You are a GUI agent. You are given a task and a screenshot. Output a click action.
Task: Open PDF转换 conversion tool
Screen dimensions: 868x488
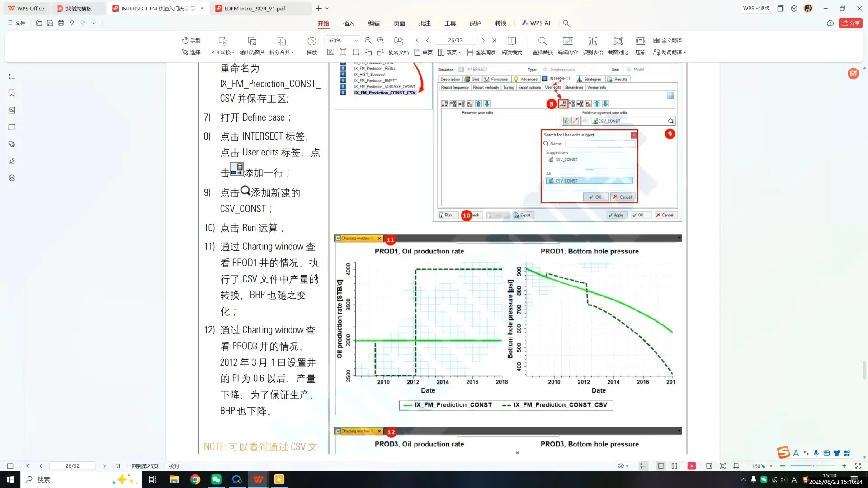click(x=223, y=46)
